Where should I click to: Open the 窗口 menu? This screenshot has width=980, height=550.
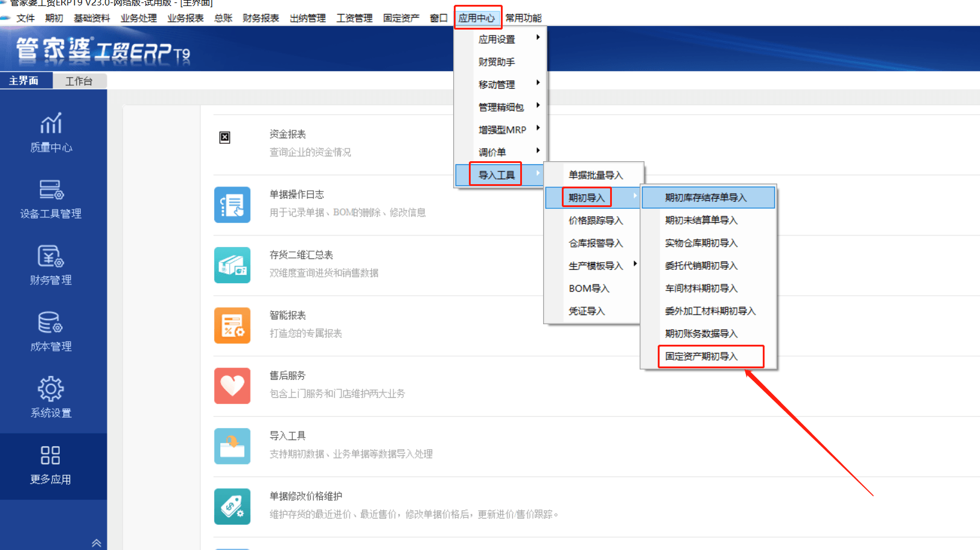(x=439, y=18)
